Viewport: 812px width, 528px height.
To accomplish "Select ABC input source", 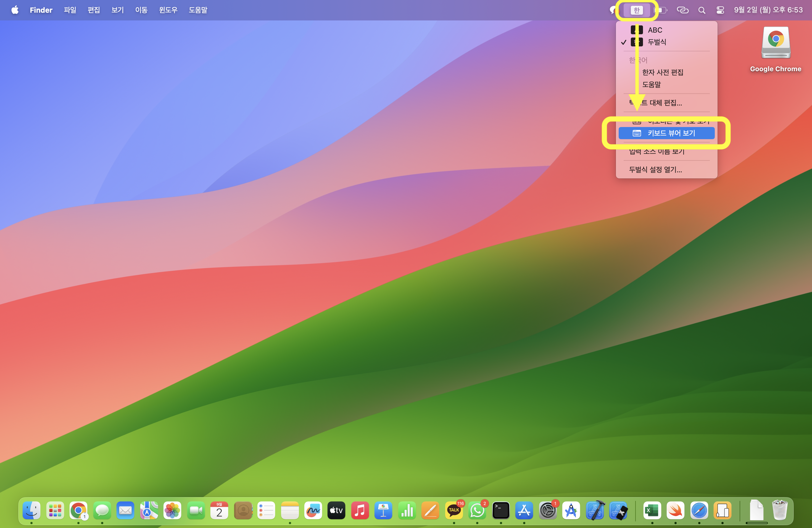I will coord(654,30).
